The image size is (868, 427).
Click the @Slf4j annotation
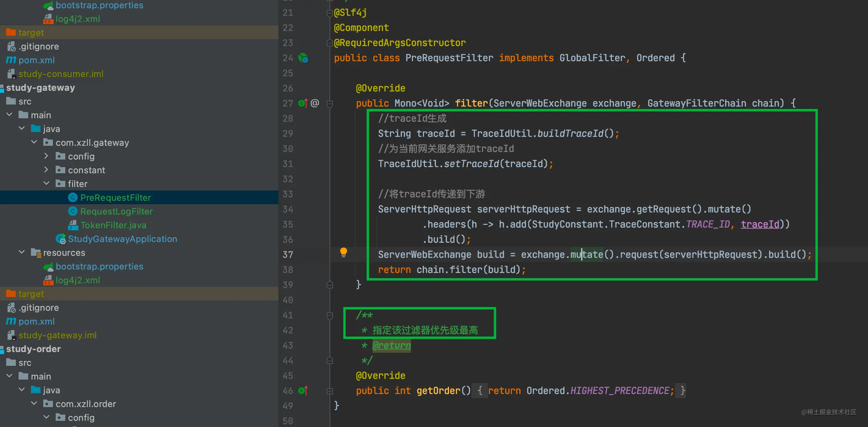pyautogui.click(x=350, y=13)
